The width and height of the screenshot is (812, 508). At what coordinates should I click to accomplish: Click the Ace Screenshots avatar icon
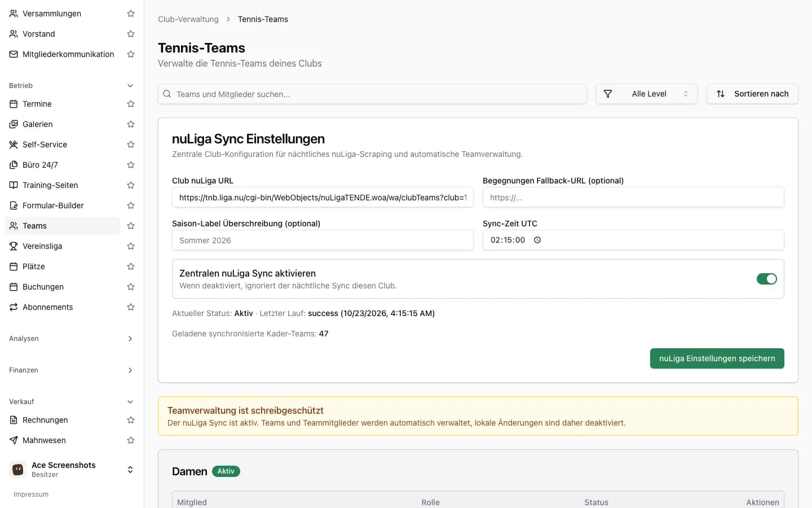pos(18,470)
